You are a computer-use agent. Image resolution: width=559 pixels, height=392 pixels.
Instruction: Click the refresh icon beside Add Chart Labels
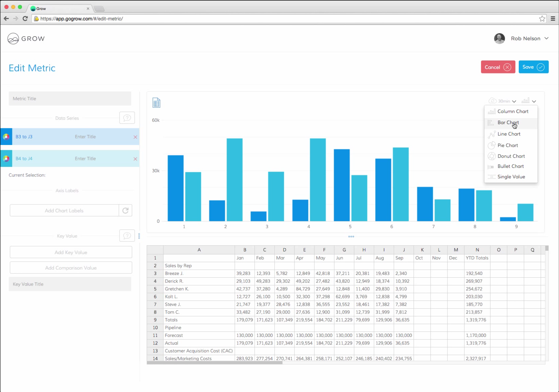click(125, 210)
